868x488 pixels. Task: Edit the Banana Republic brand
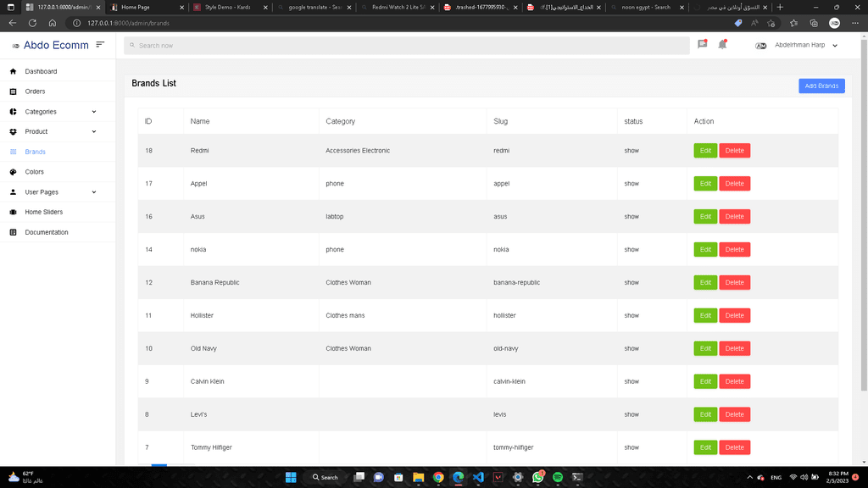(705, 282)
